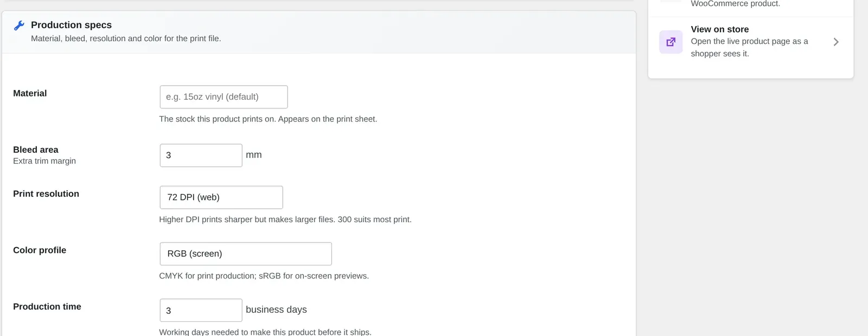The image size is (868, 336).
Task: Click the hint 'Working days needed to make this product'
Action: click(x=265, y=332)
